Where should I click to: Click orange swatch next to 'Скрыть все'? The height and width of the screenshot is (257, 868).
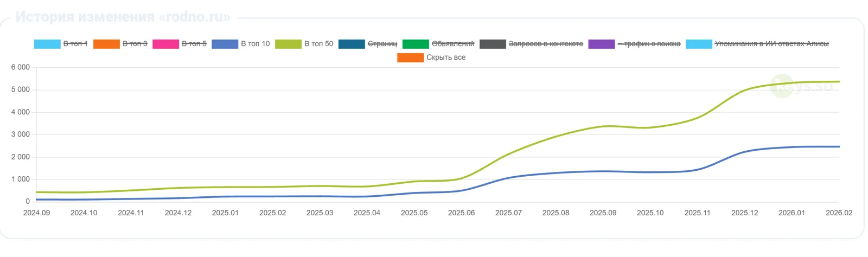click(410, 57)
